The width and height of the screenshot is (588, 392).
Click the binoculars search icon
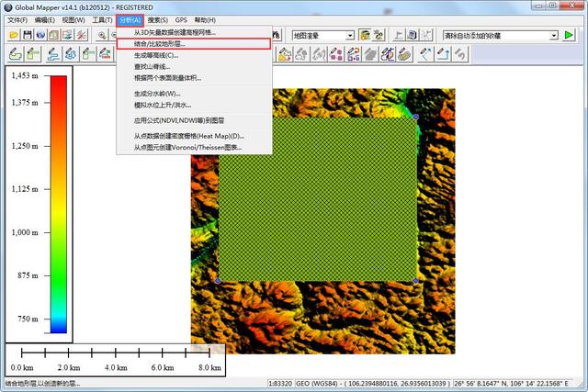[277, 35]
